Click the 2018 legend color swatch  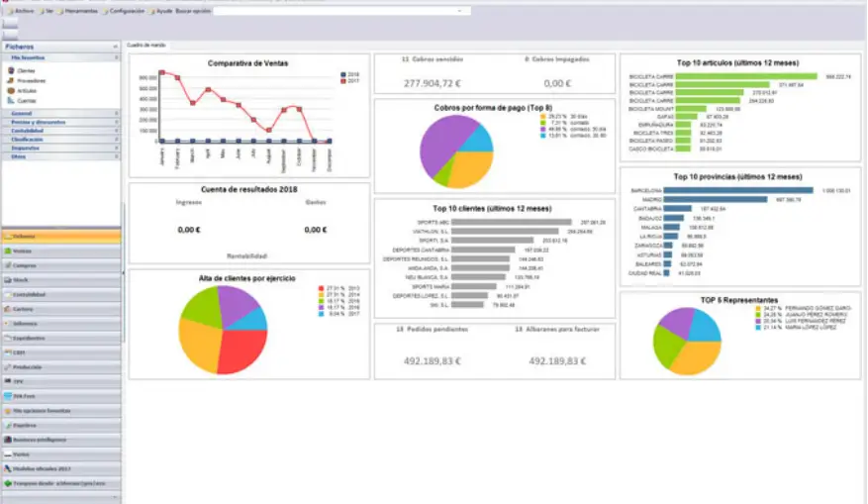[x=342, y=74]
